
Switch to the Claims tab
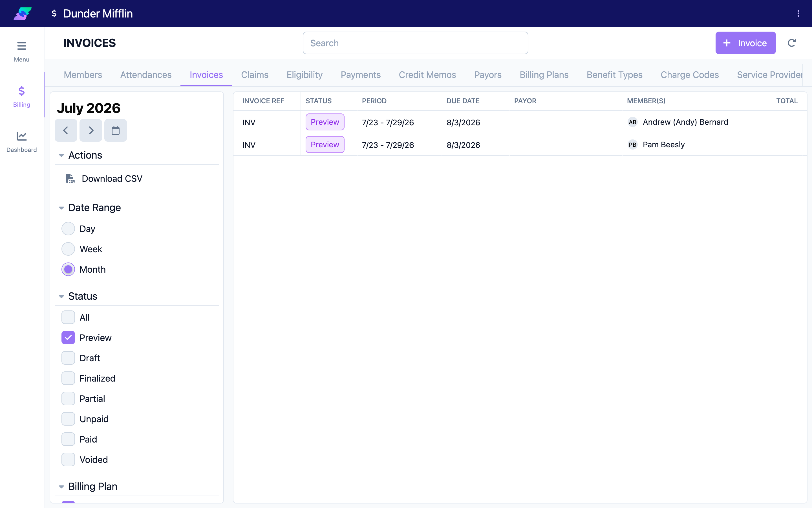[255, 75]
